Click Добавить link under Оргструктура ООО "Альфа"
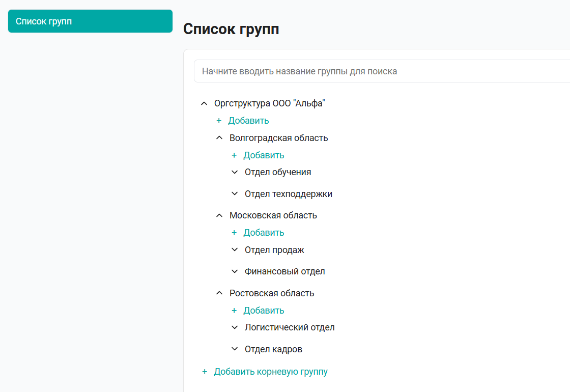 coord(249,121)
